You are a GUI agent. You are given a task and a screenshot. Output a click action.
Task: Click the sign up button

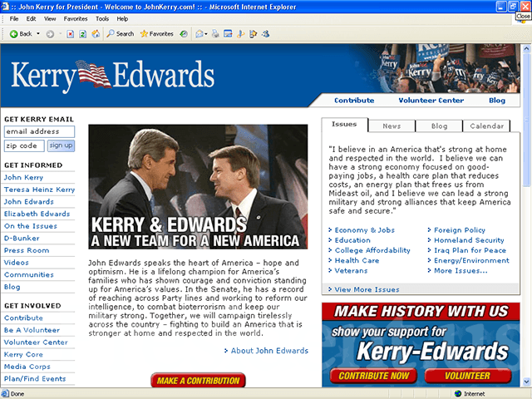coord(61,146)
